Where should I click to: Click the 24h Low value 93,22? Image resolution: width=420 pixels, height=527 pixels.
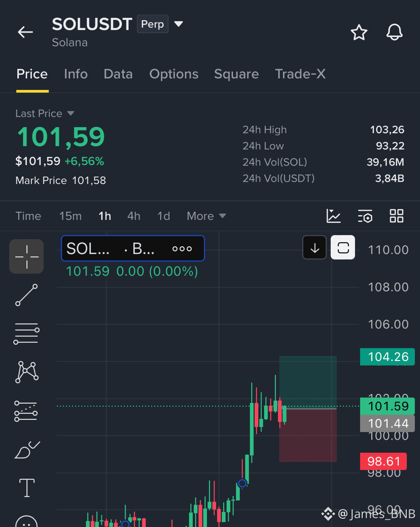(x=390, y=146)
